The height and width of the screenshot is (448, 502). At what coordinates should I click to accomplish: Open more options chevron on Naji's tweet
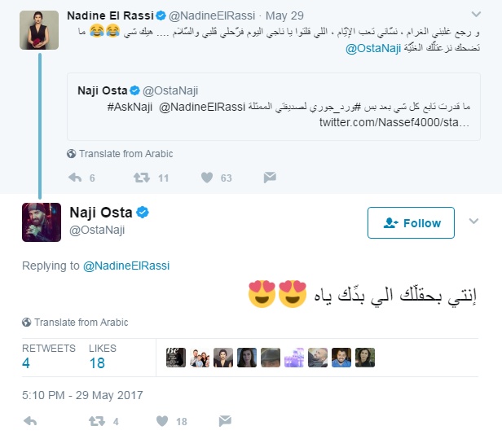pos(473,222)
